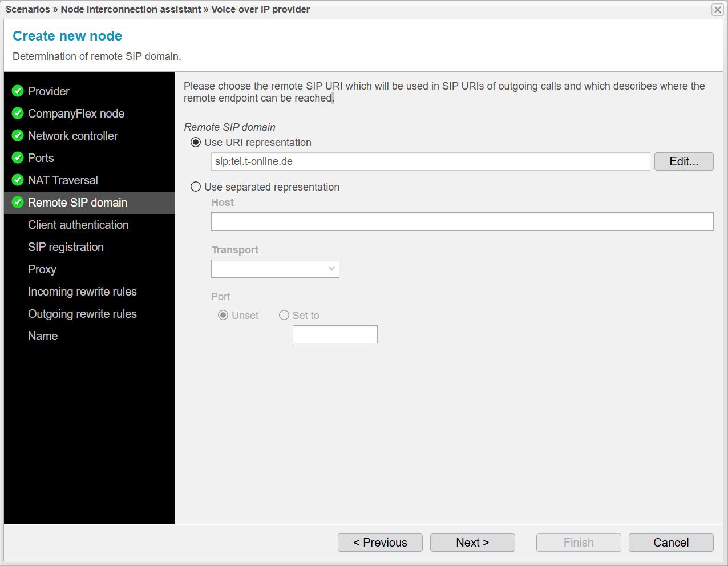Screen dimensions: 728x566
Task: Click into the Host input field
Action: coord(462,221)
